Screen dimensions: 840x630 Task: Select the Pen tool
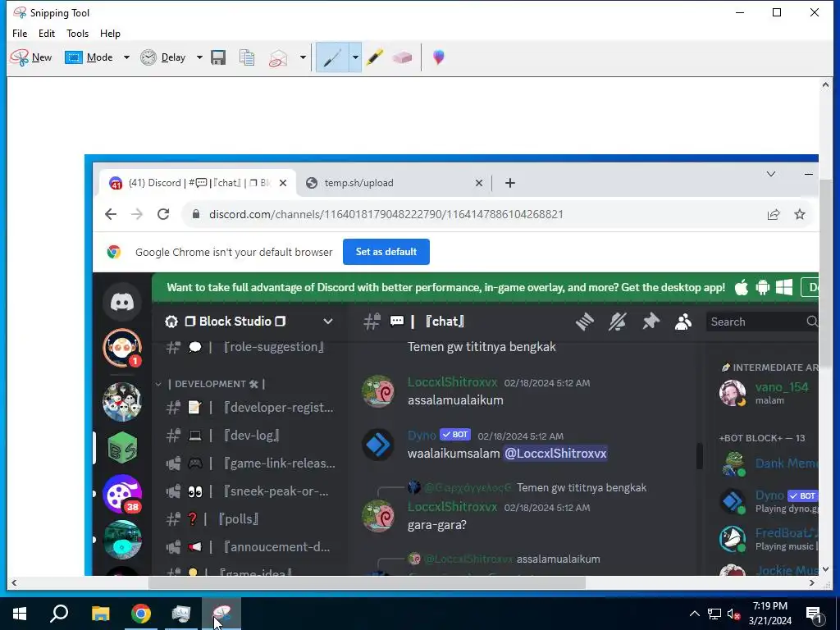[x=333, y=57]
